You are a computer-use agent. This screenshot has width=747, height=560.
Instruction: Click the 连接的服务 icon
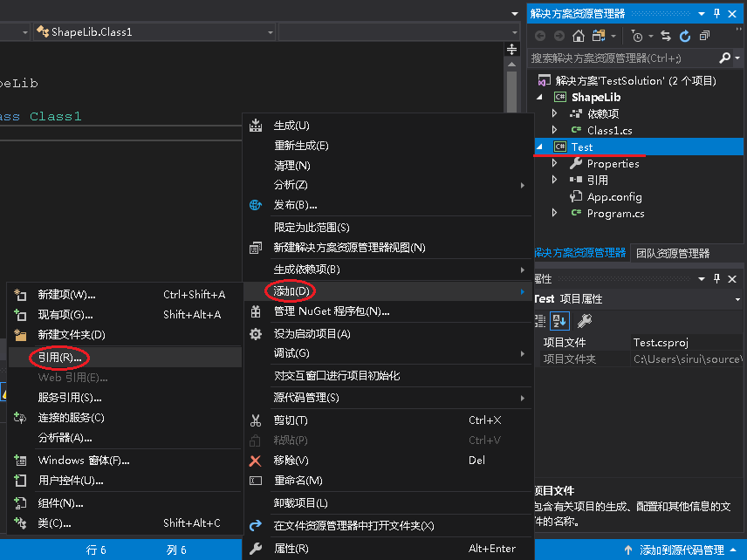point(20,418)
